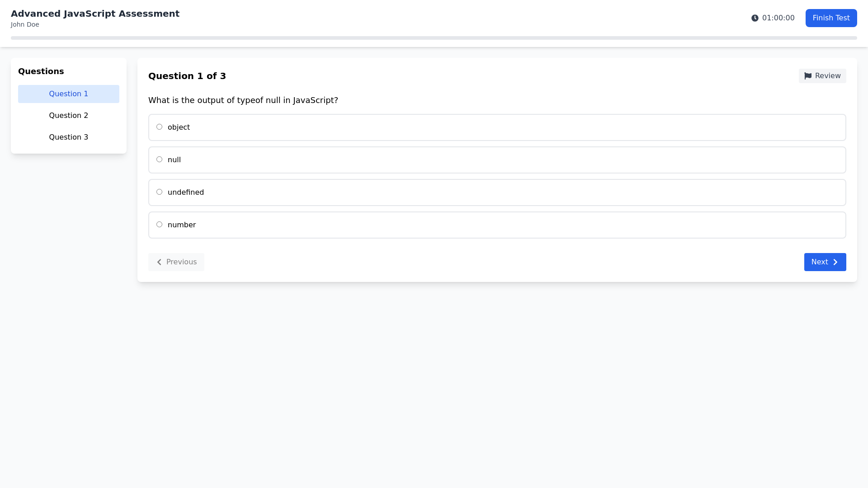
Task: Click the flag icon on the Review button
Action: [808, 76]
